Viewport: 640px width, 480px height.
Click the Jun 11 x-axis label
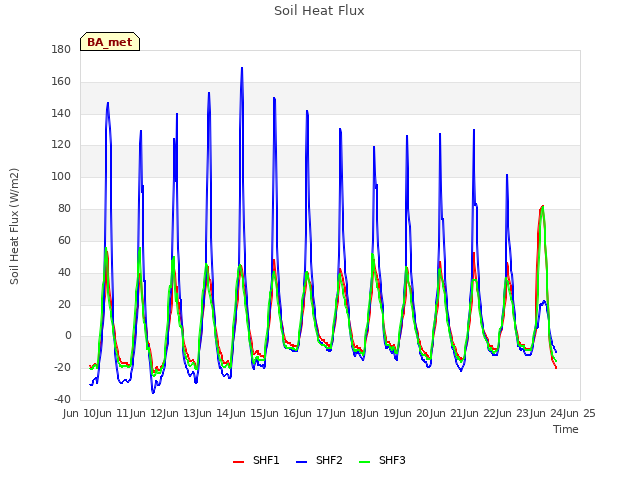click(x=114, y=413)
